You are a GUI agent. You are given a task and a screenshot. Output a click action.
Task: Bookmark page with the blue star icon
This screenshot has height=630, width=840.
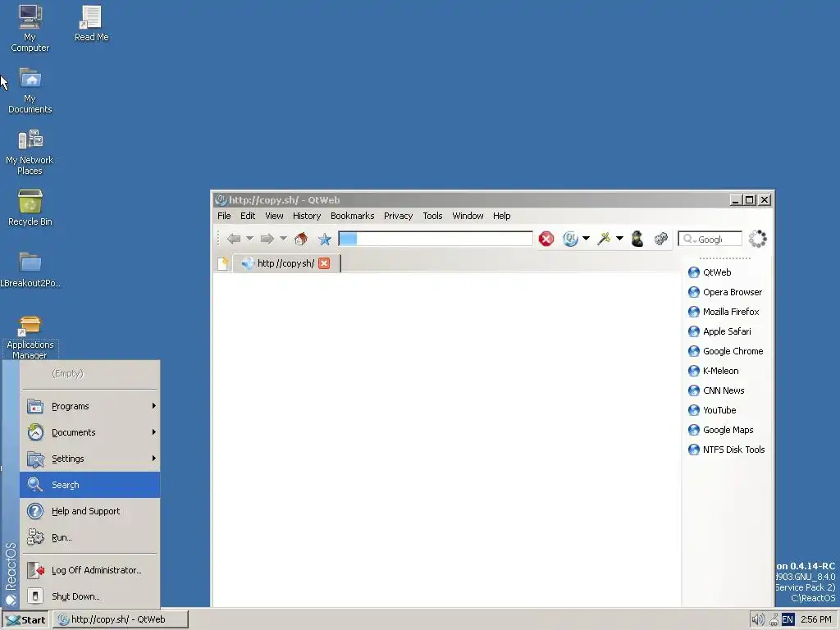click(325, 239)
